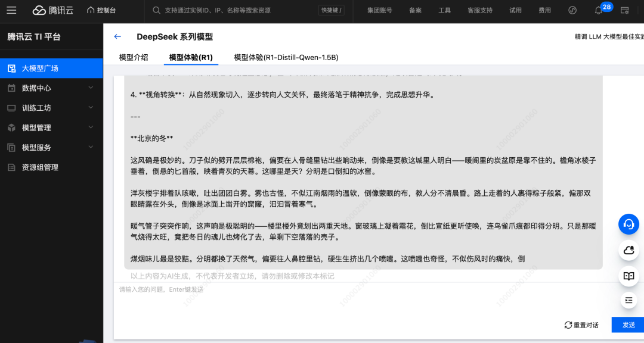The image size is (644, 343).
Task: Open the blue headset customer service button
Action: coord(628,224)
